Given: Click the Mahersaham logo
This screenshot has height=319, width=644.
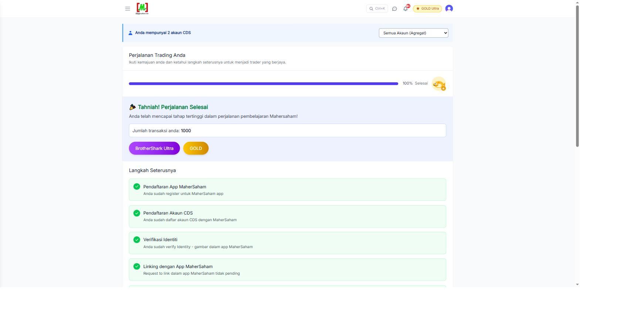Looking at the screenshot, I should tap(142, 8).
